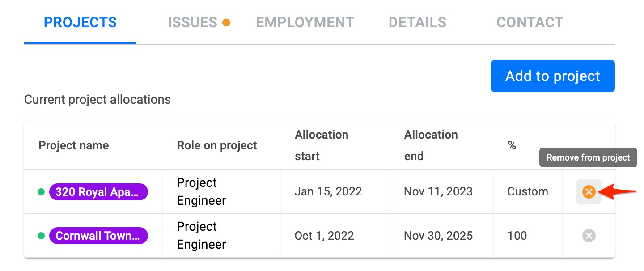The height and width of the screenshot is (271, 644).
Task: Open the 320 Royal Apa… project tag
Action: 98,192
